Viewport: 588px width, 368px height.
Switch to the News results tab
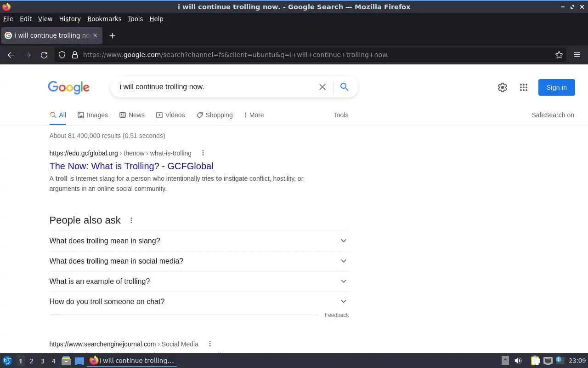pyautogui.click(x=132, y=115)
